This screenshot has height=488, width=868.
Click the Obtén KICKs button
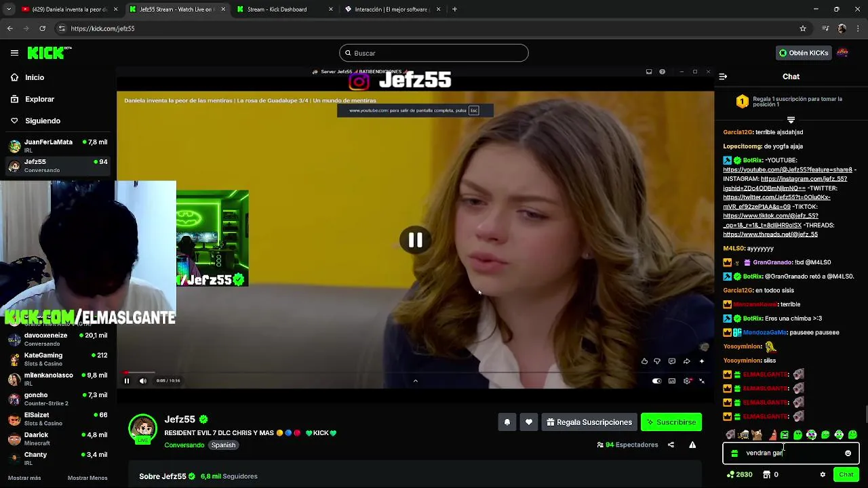click(804, 53)
